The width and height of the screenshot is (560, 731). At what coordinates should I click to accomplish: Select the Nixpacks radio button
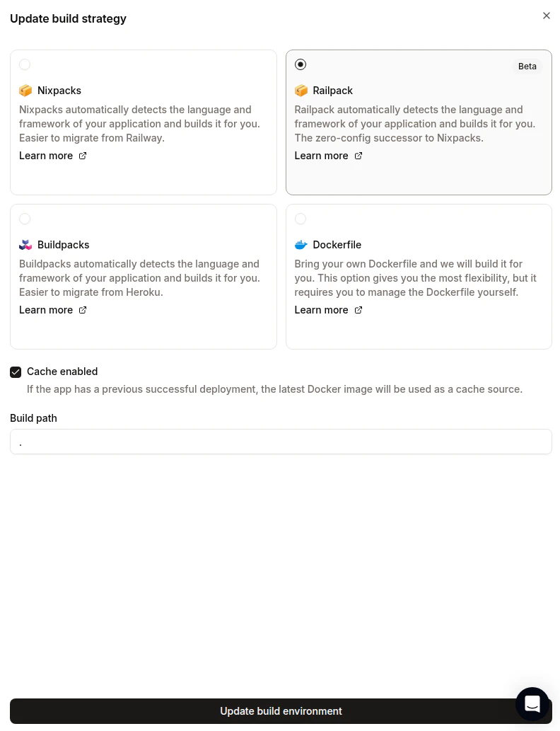(x=25, y=64)
